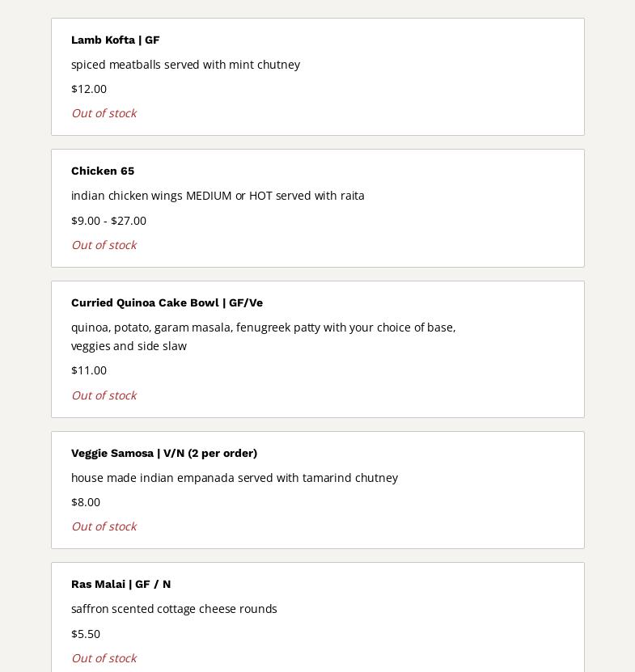Screen dimensions: 635x672
Task: Open the Lamb Kofta menu item title
Action: tap(115, 40)
